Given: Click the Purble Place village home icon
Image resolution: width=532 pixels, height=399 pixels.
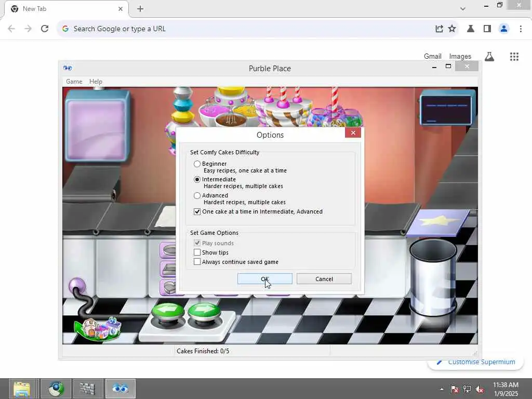Looking at the screenshot, I should pyautogui.click(x=98, y=329).
